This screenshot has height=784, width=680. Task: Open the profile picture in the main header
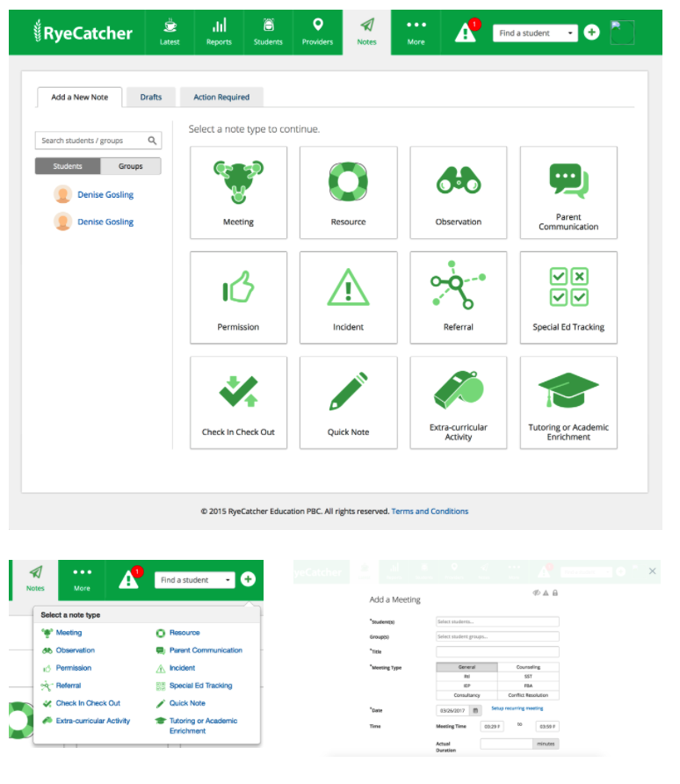tap(623, 33)
